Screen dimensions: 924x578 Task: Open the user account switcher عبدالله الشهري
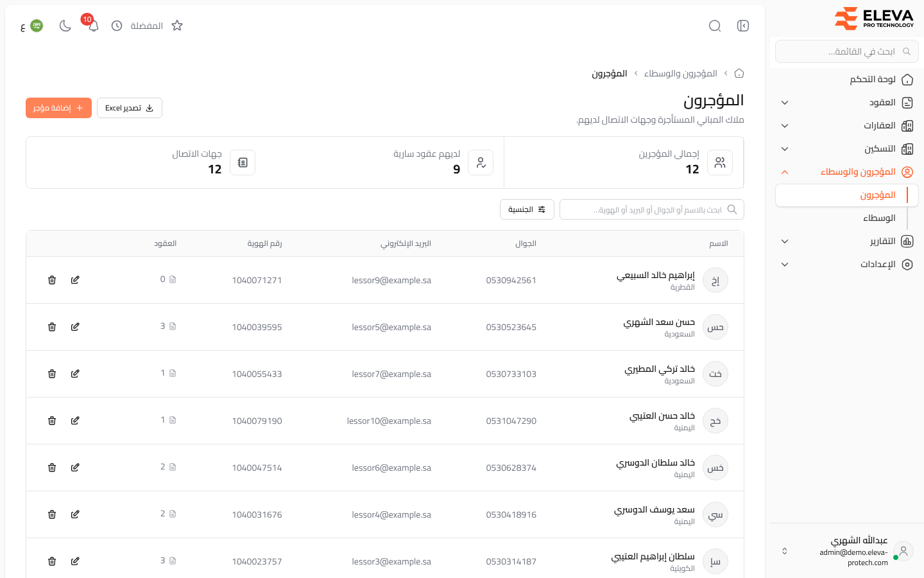click(x=847, y=551)
